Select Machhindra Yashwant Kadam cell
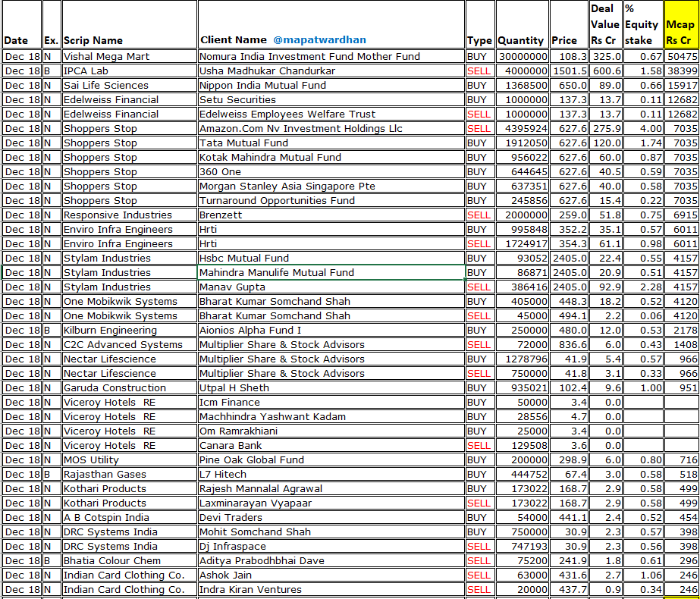This screenshot has width=700, height=599. pos(331,417)
